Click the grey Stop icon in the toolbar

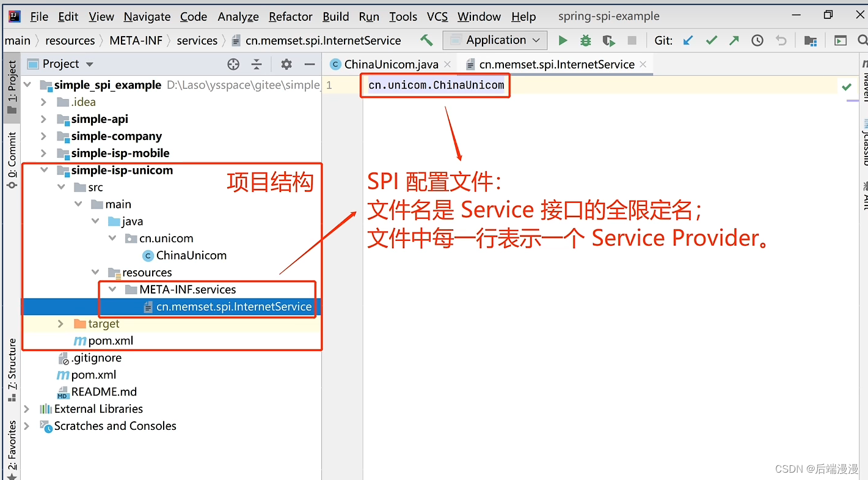click(x=632, y=40)
